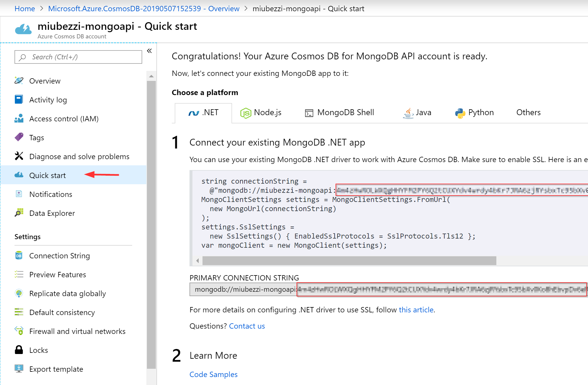
Task: Select the MongoDB Shell tab
Action: click(339, 112)
